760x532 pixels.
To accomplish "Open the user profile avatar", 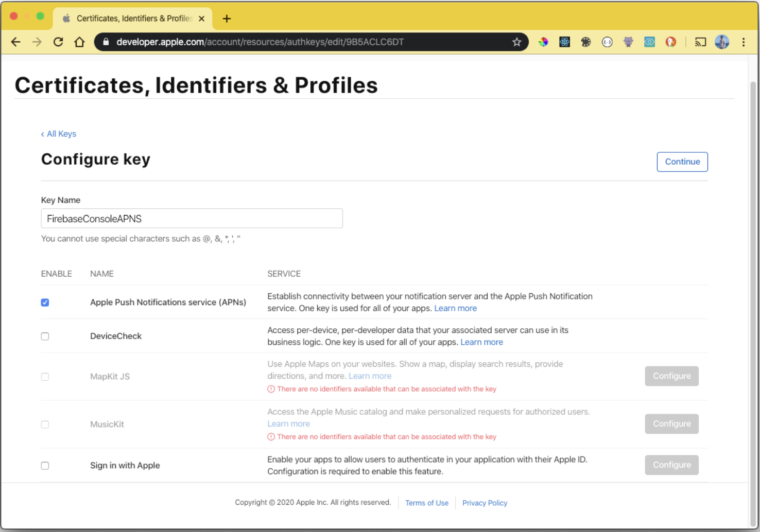I will (x=722, y=42).
